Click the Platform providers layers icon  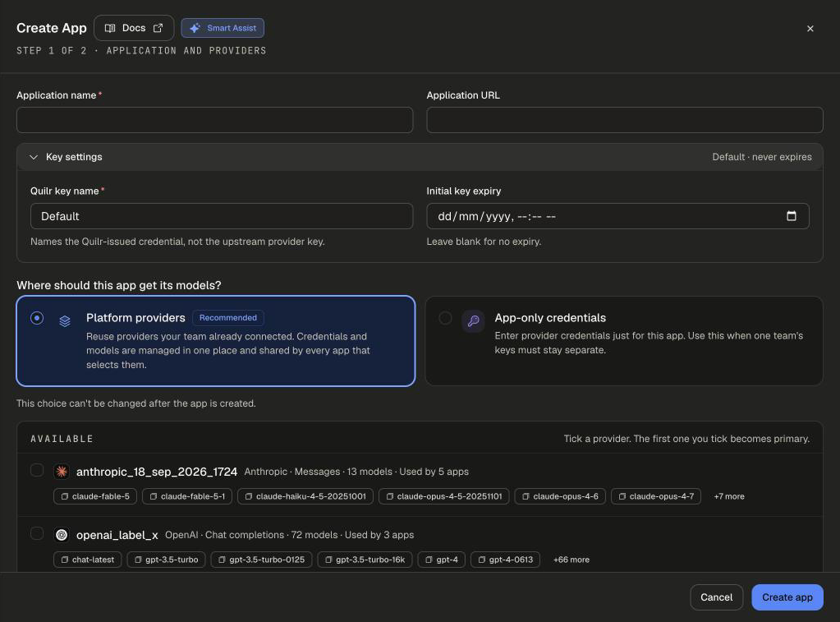65,321
